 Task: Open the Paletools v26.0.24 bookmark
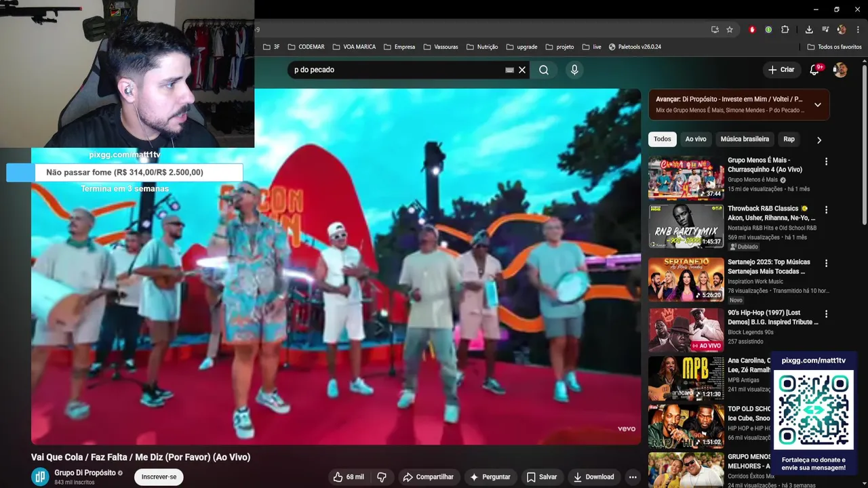635,47
